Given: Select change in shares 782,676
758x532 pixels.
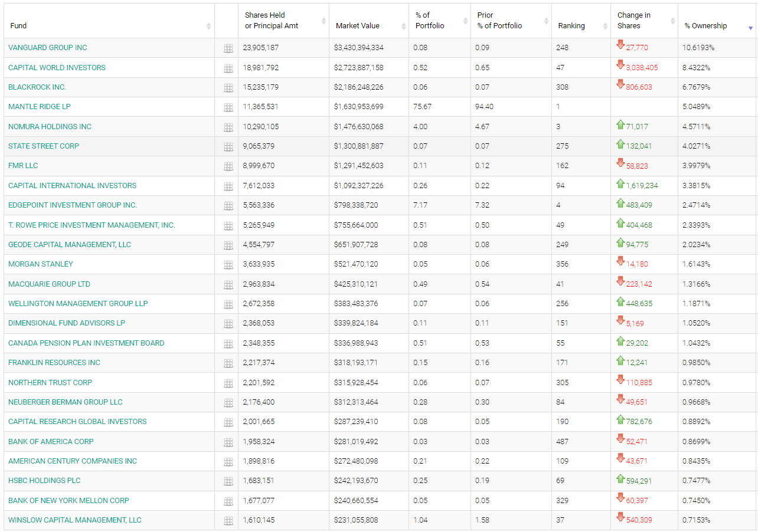Looking at the screenshot, I should click(x=639, y=422).
